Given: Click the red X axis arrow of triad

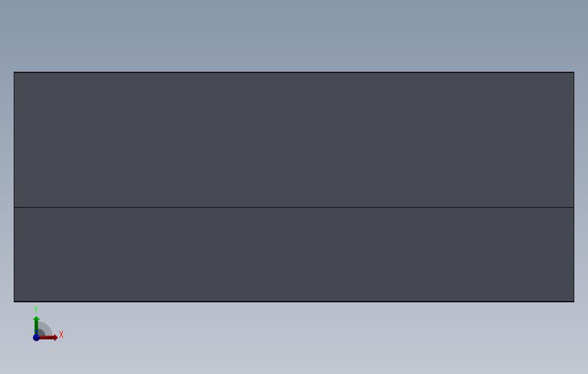Looking at the screenshot, I should point(49,338).
